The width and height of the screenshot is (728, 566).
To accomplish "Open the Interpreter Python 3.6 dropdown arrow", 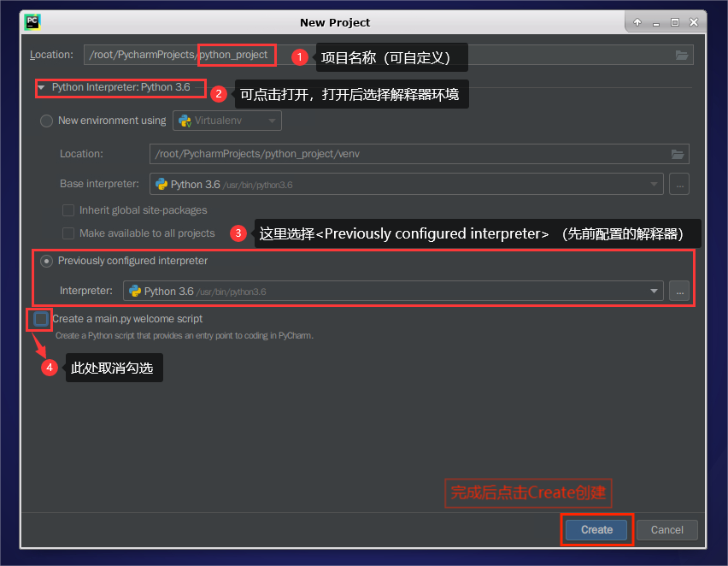I will click(654, 292).
